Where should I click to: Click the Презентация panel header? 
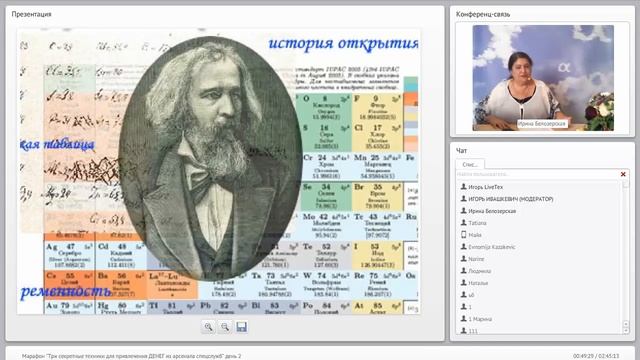(x=31, y=14)
